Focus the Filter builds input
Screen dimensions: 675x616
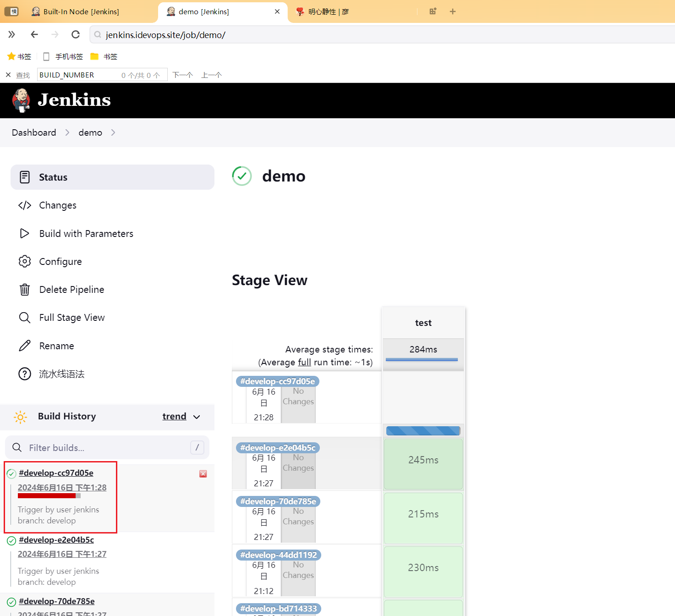tap(107, 447)
